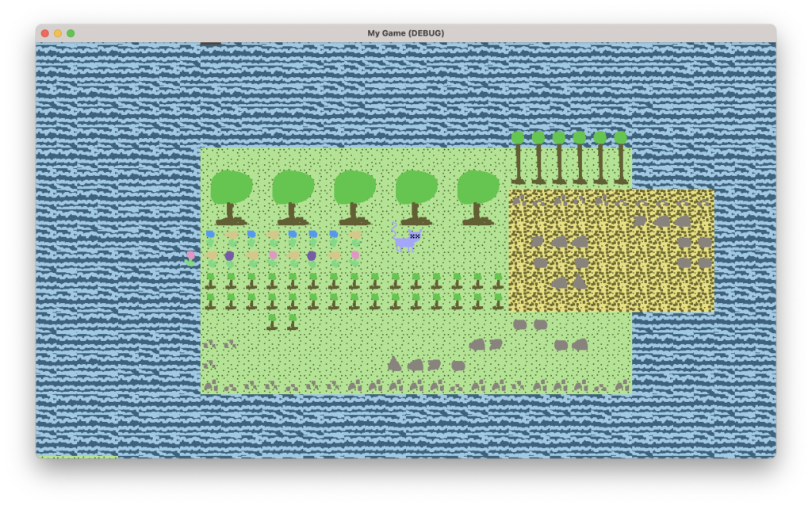Image resolution: width=812 pixels, height=506 pixels.
Task: Click the triangular rock on the grass
Action: (395, 363)
